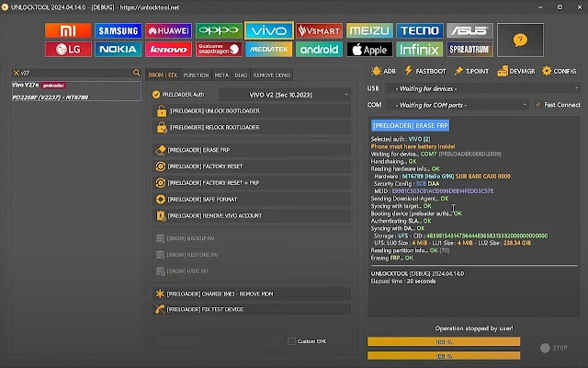Click the Custom EMI path field
The height and width of the screenshot is (368, 588).
[x=219, y=341]
